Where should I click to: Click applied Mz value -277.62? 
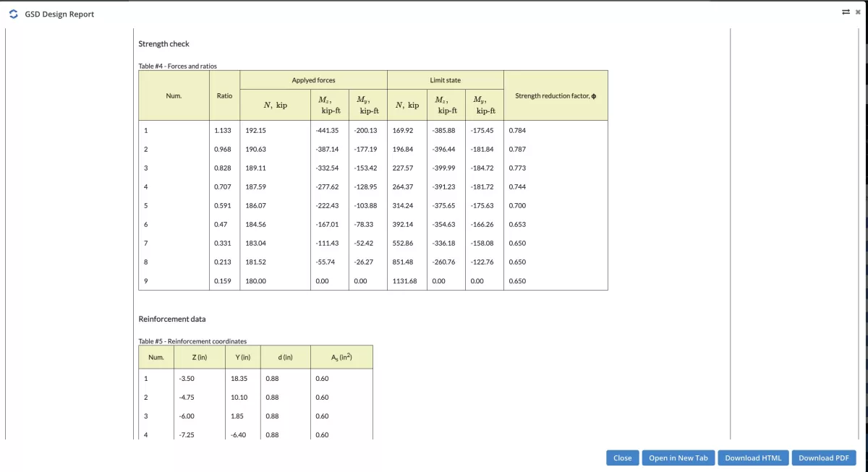click(x=327, y=186)
